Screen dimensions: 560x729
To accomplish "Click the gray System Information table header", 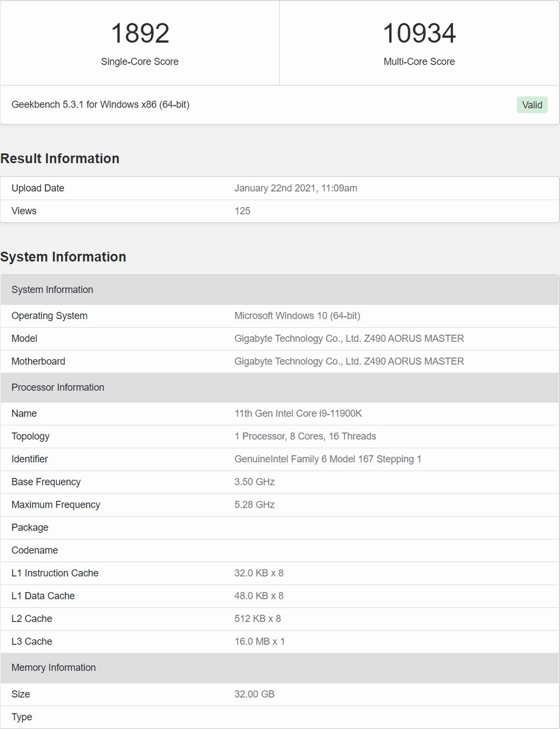I will [x=280, y=290].
